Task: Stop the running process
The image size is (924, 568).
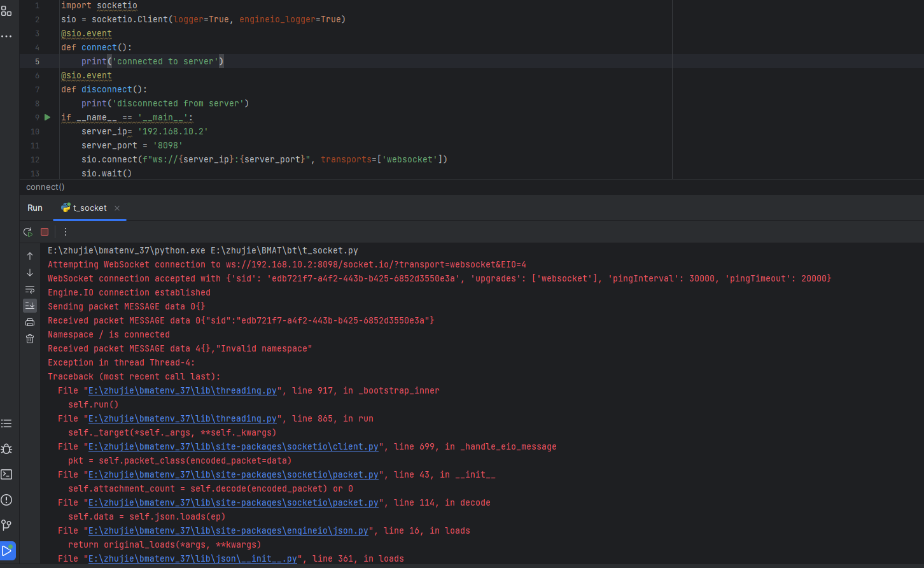Action: coord(44,232)
